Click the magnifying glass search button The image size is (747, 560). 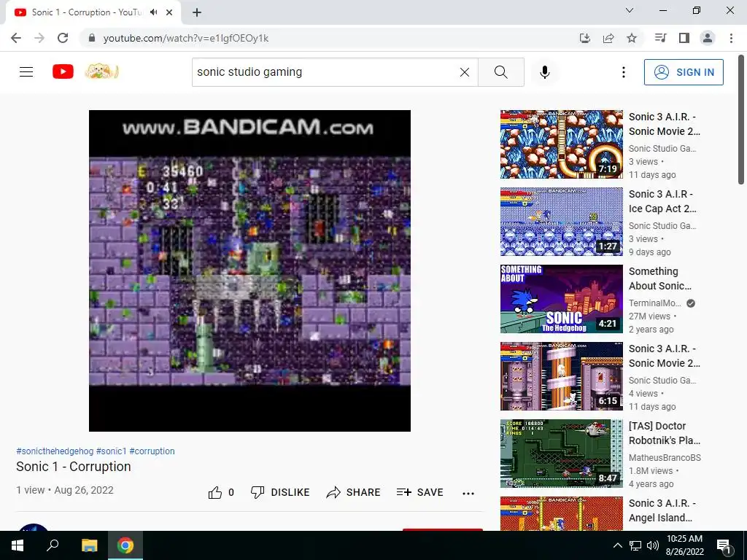[500, 72]
